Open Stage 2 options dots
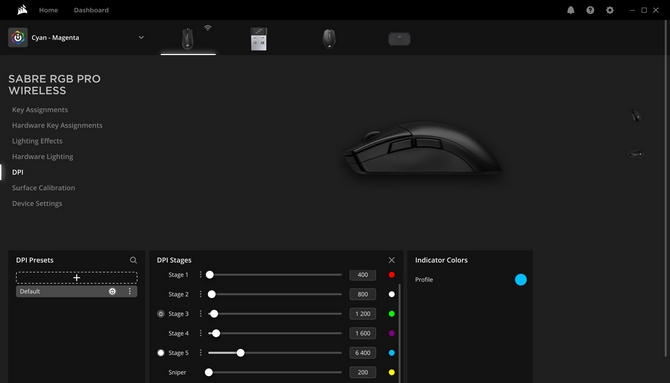 (200, 294)
